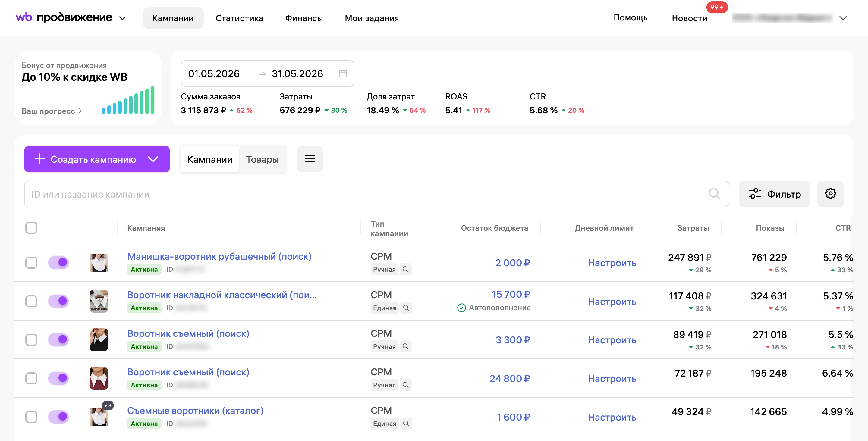Tick checkbox for Съемные воротники (каталог)

click(x=31, y=416)
